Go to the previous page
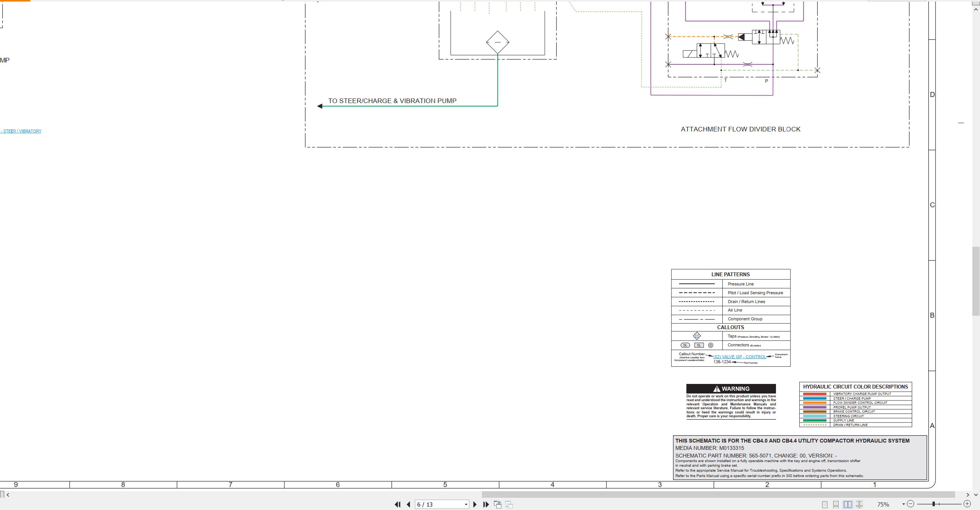 (408, 505)
